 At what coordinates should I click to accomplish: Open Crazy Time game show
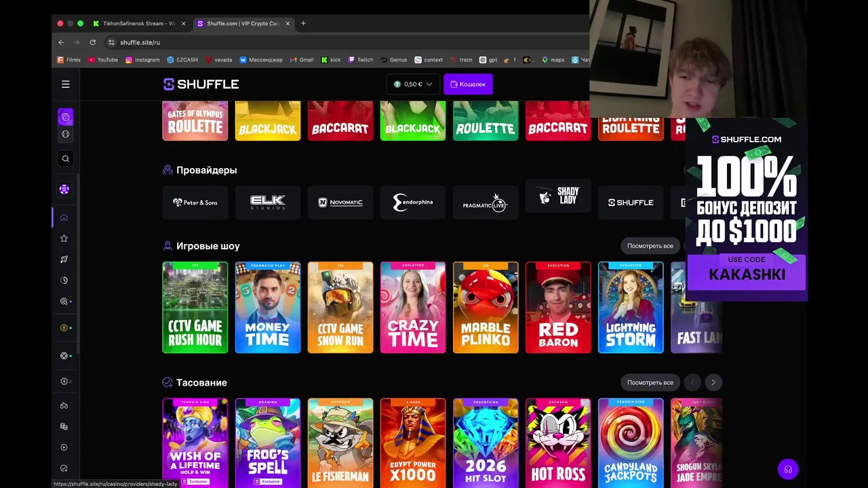point(413,308)
